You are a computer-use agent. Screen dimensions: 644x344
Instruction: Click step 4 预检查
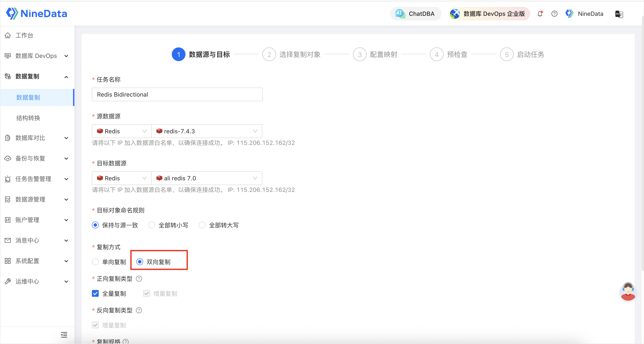[448, 54]
